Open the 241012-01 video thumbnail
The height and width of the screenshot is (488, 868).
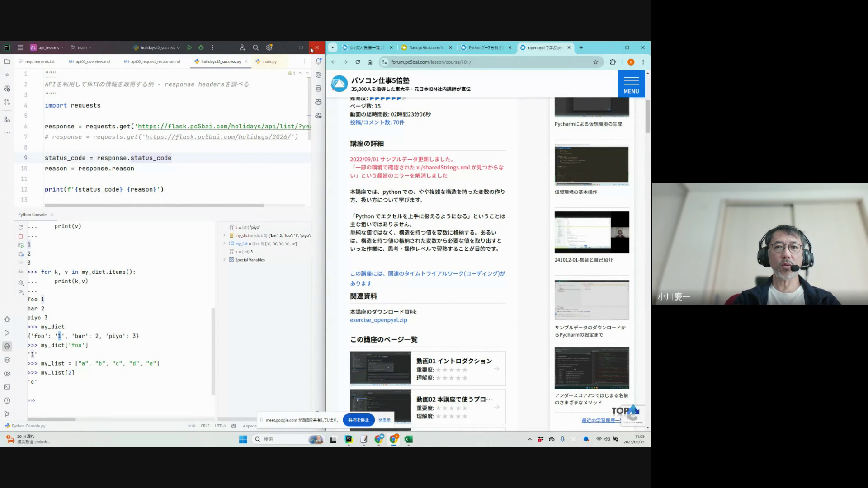coord(591,232)
